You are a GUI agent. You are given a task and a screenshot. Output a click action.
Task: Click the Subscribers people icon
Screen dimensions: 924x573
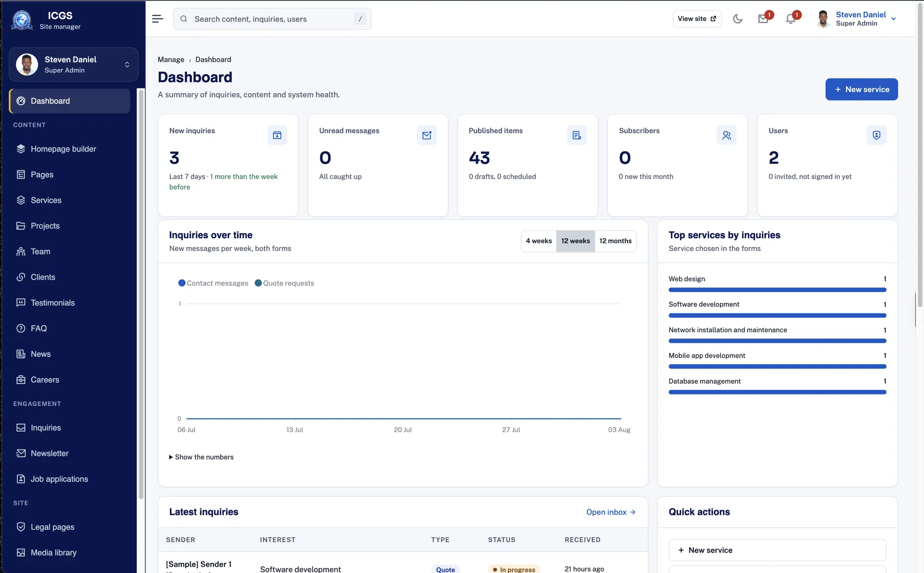point(727,135)
